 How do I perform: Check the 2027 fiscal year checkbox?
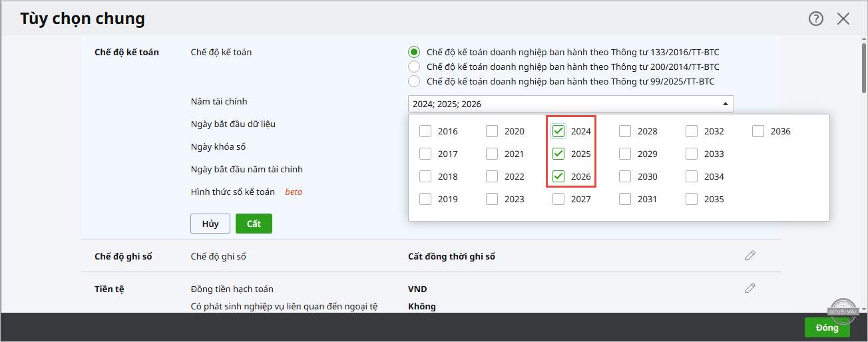[x=558, y=199]
